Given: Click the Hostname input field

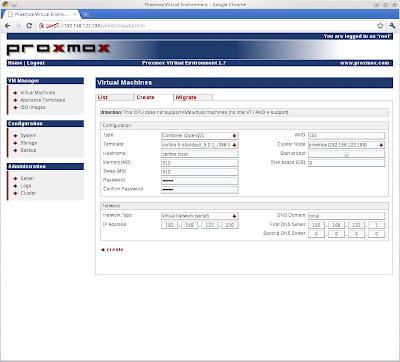Looking at the screenshot, I should point(200,154).
